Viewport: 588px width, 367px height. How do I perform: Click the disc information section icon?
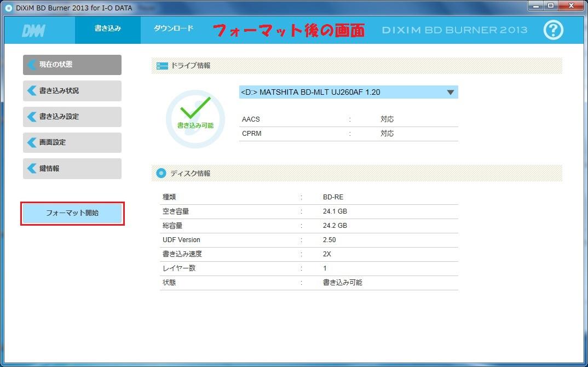[x=161, y=173]
